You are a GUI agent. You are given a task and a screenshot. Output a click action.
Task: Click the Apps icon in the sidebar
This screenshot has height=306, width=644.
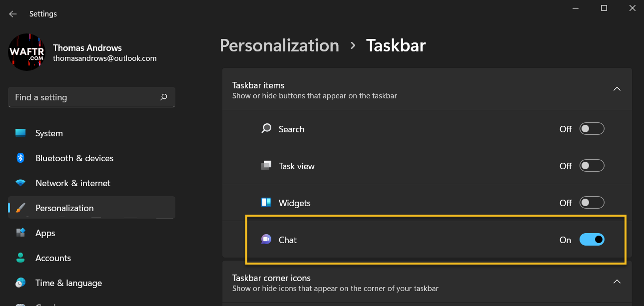pos(20,233)
